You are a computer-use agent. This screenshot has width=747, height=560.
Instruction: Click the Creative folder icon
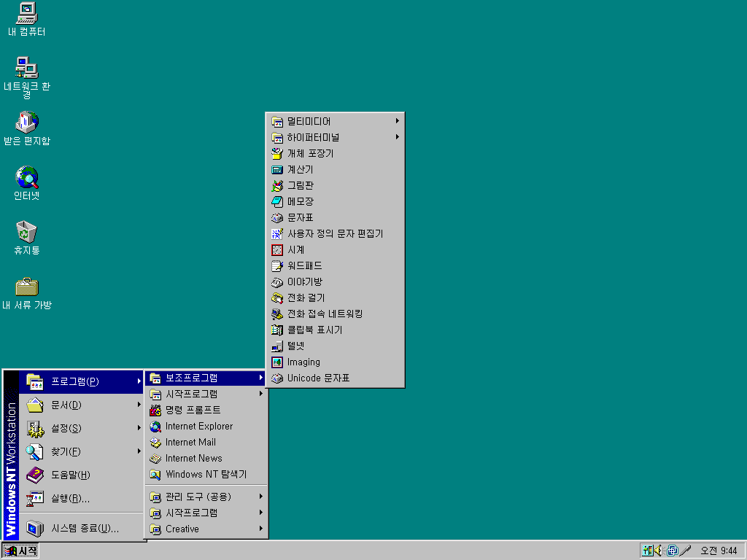(155, 529)
